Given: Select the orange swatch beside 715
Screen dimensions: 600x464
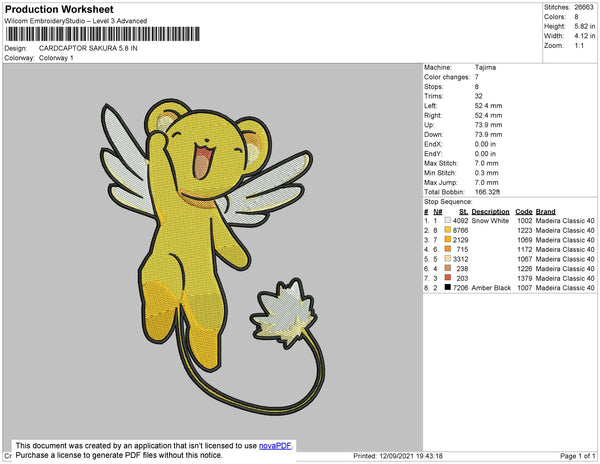Looking at the screenshot, I should [x=448, y=249].
